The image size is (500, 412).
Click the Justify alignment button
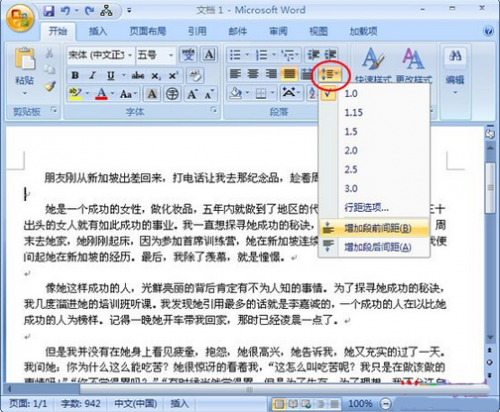[x=289, y=74]
